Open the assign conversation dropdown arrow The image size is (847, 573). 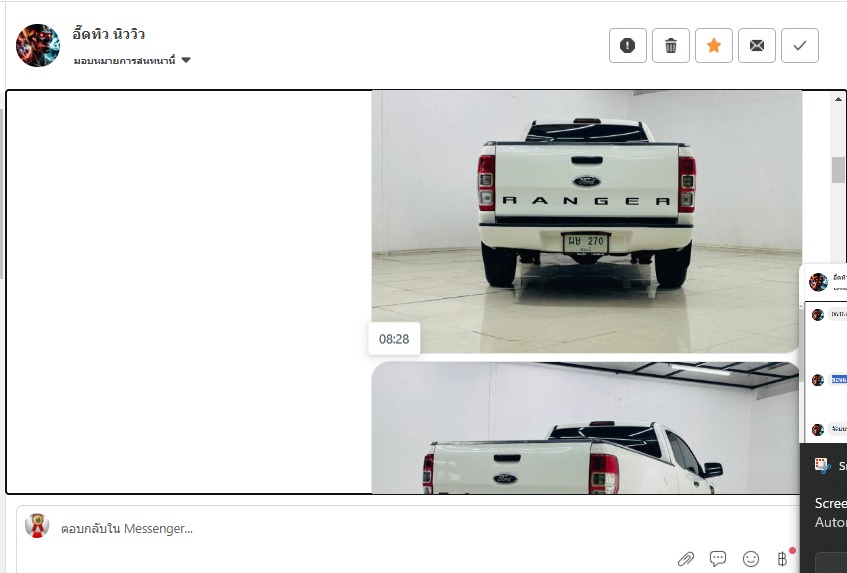(186, 60)
